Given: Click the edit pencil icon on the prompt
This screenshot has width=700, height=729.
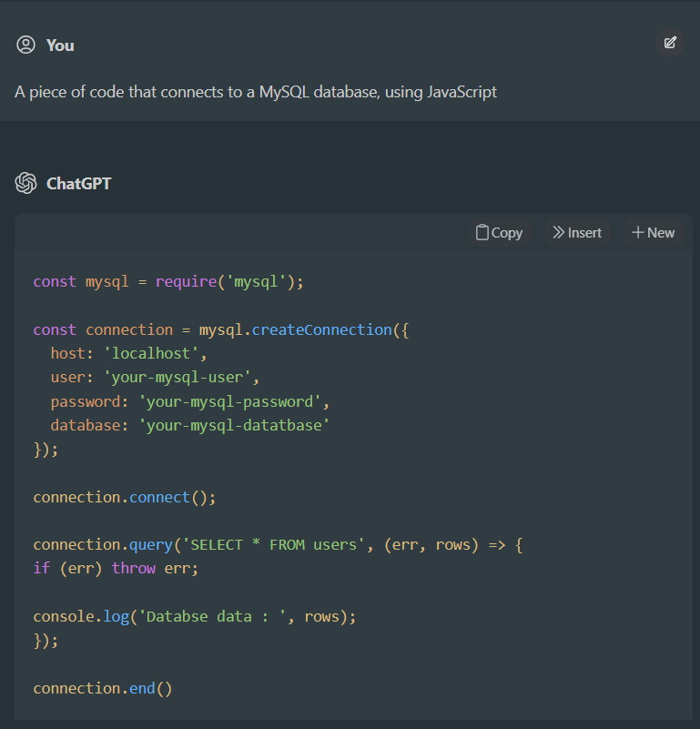Looking at the screenshot, I should 670,43.
